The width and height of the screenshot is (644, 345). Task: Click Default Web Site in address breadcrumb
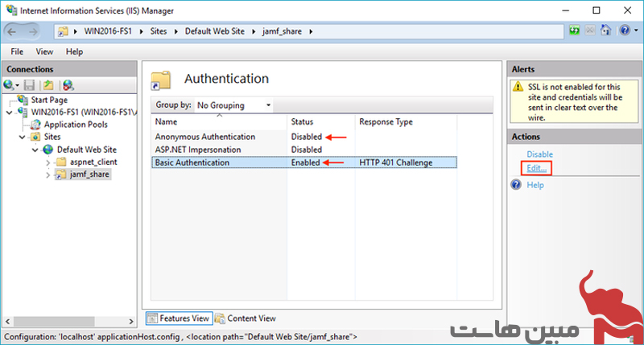[x=214, y=31]
